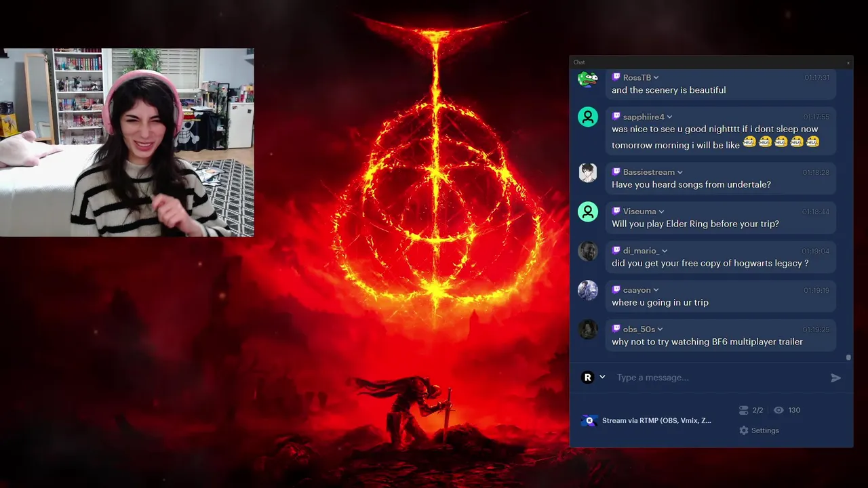Click sapphiire4's green default avatar
Viewport: 868px width, 488px height.
588,117
